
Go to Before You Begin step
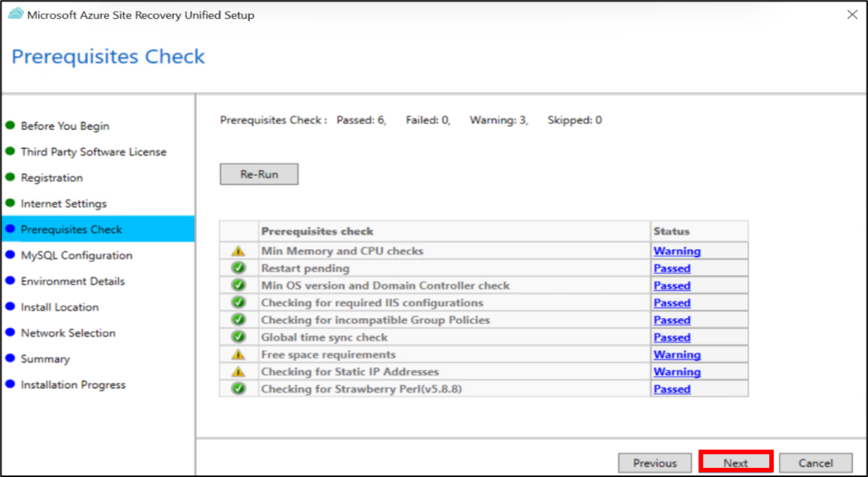[x=65, y=126]
